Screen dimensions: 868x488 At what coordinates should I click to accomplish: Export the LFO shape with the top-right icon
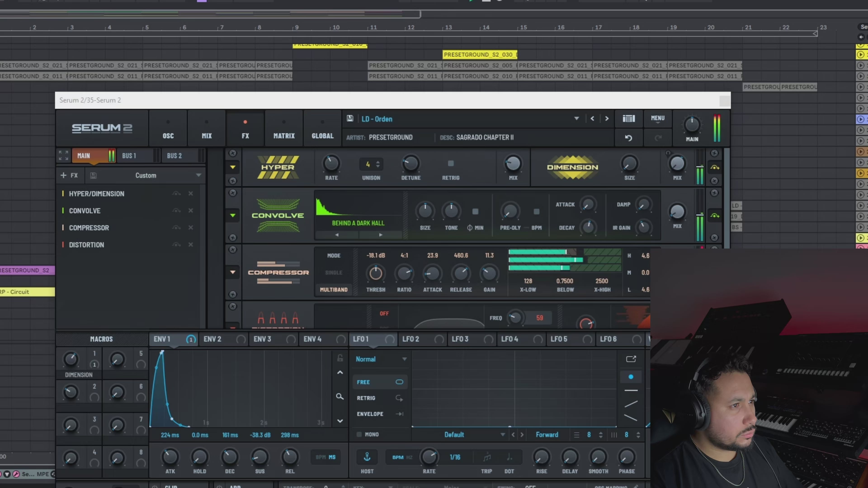(x=631, y=359)
